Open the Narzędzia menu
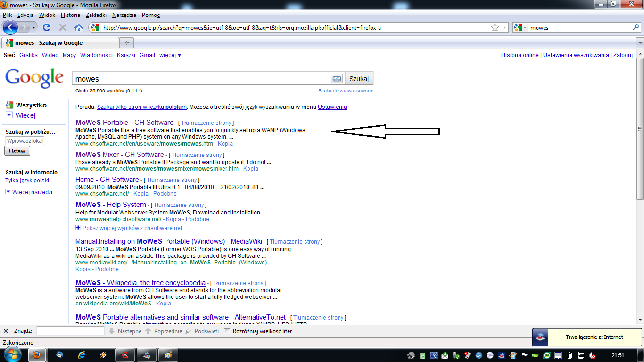The image size is (644, 362). 124,15
